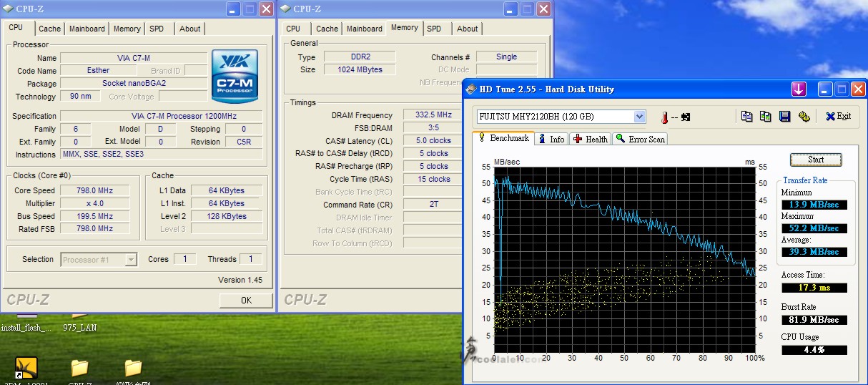Click the Maximum transfer rate 52.2 MB/sec
The width and height of the screenshot is (868, 385).
[x=814, y=228]
